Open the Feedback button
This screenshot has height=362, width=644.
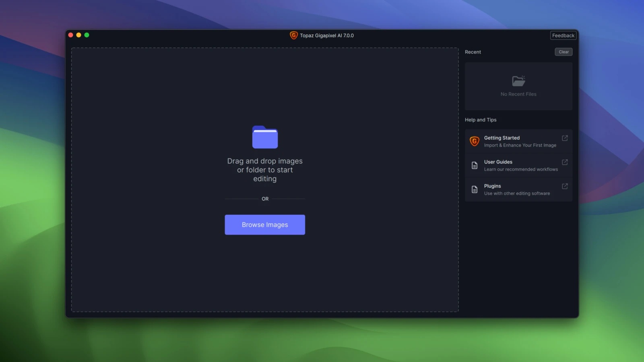tap(563, 35)
